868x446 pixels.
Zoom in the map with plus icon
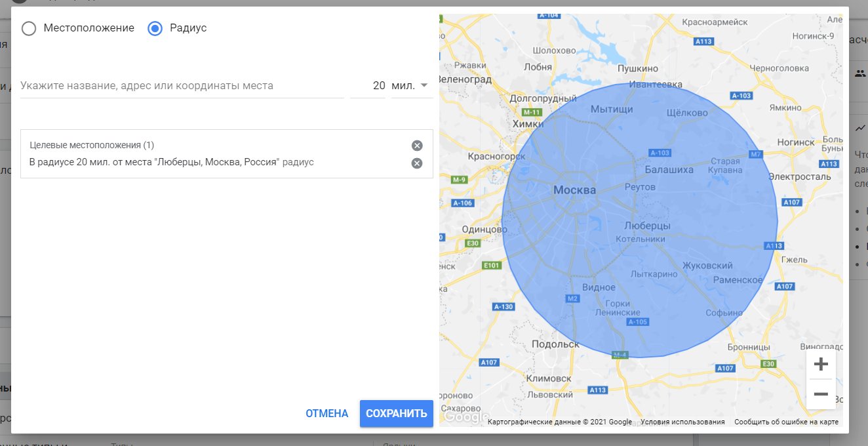click(x=821, y=364)
